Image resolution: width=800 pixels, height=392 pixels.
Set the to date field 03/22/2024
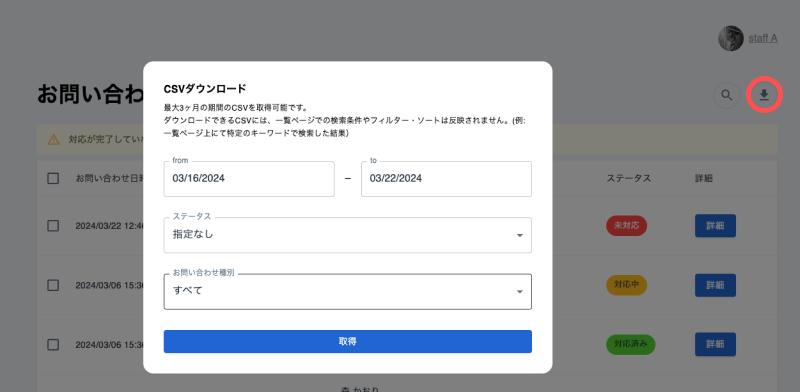coord(446,179)
